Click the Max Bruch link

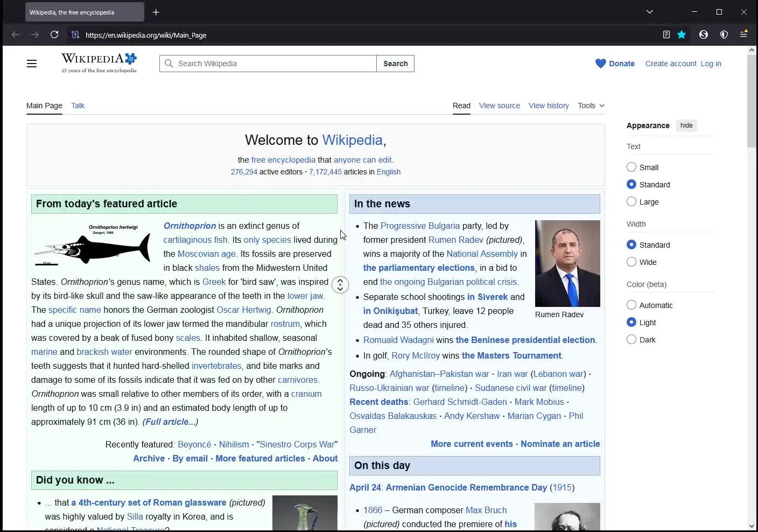[x=486, y=510]
